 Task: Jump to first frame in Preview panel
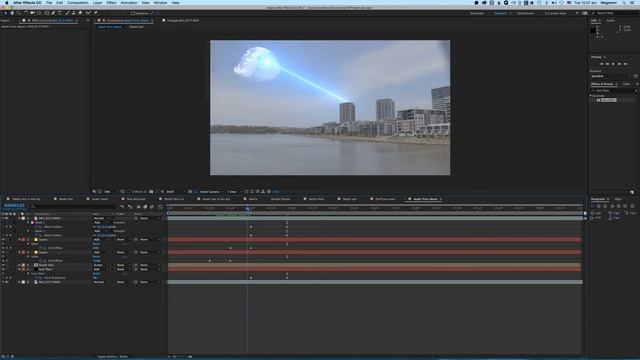602,64
